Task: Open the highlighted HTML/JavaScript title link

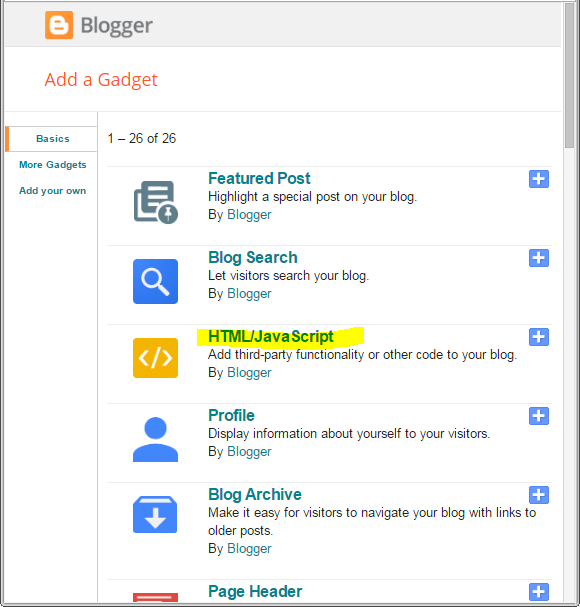Action: click(271, 336)
